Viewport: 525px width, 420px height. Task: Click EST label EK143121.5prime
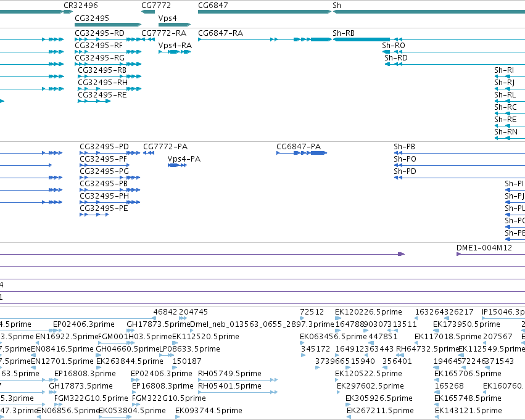[468, 411]
